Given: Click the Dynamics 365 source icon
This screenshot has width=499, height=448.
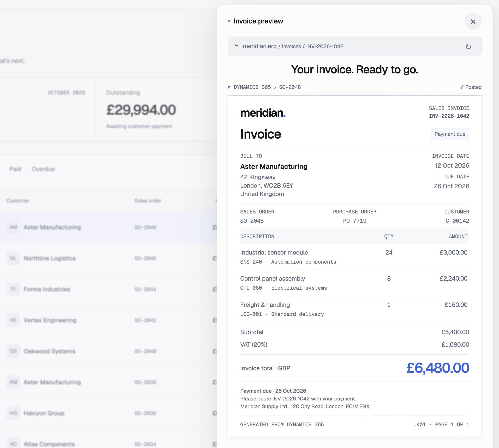Looking at the screenshot, I should [x=229, y=87].
